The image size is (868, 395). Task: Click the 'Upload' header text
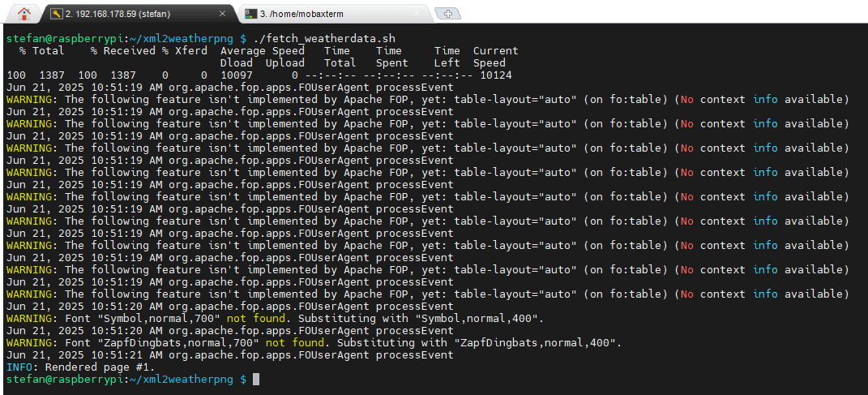tap(285, 63)
